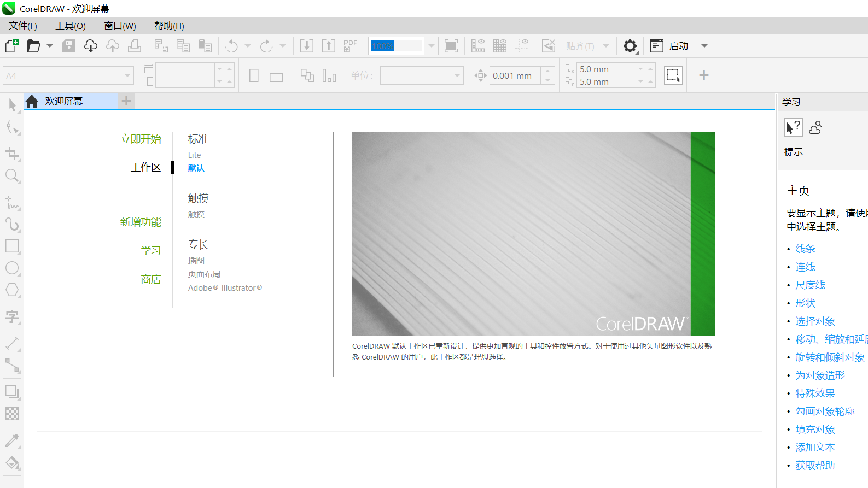
Task: Select the Freehand tool
Action: tap(12, 202)
